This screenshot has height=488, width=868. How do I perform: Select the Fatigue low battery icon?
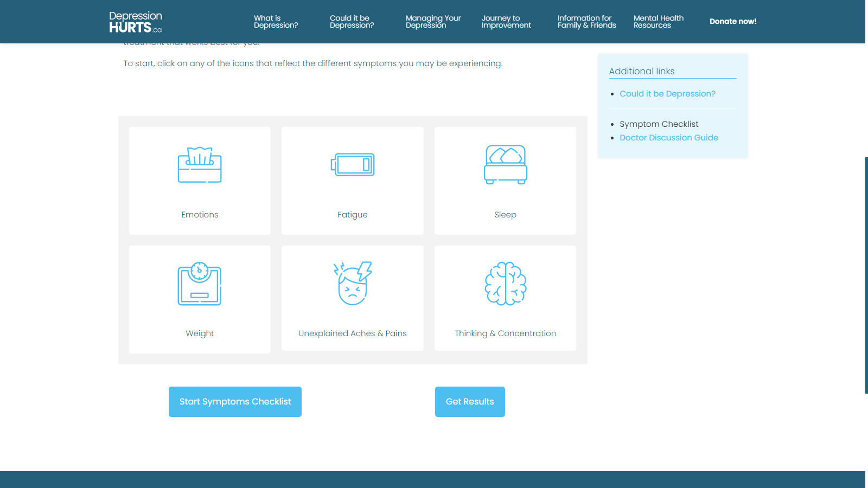[353, 165]
